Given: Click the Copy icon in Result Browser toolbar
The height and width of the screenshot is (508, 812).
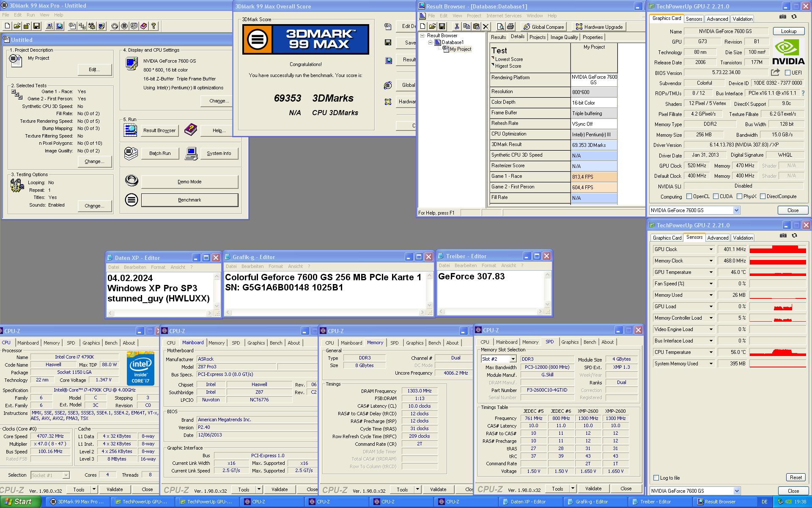Looking at the screenshot, I should (466, 27).
